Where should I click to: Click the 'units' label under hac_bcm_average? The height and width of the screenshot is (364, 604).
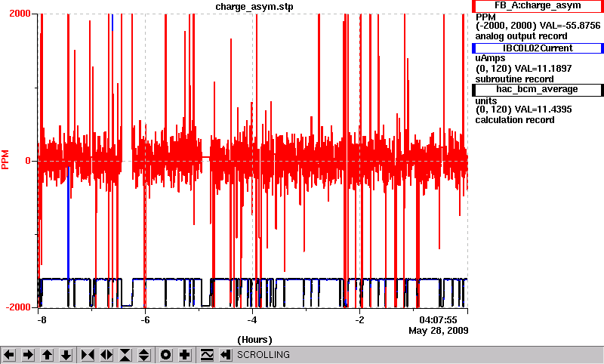click(x=486, y=101)
